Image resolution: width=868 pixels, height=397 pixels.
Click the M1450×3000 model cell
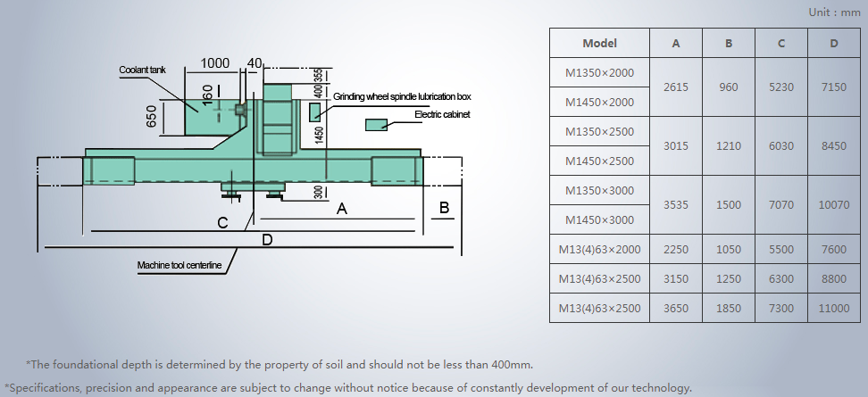[x=599, y=219]
